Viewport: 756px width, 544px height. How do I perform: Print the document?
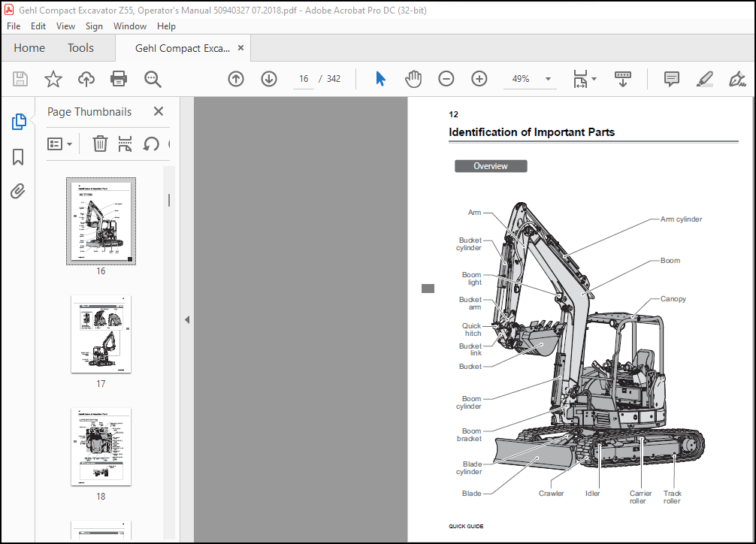[x=119, y=79]
